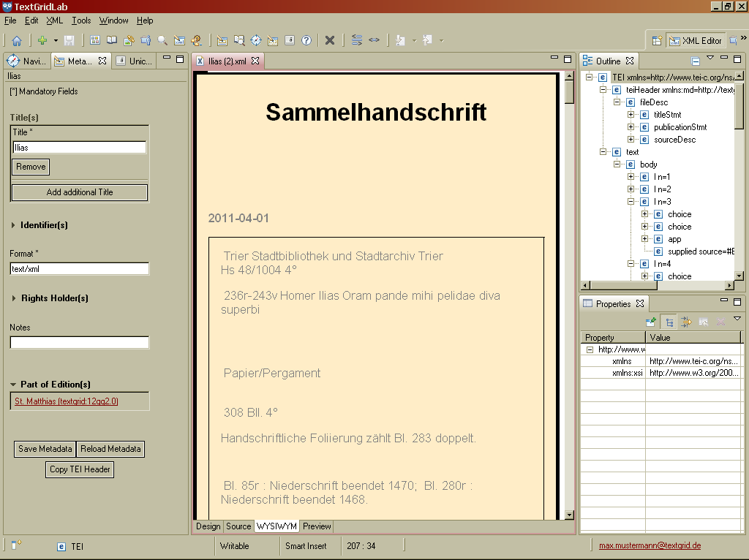Expand the Rights Holder(s) section

(x=14, y=298)
